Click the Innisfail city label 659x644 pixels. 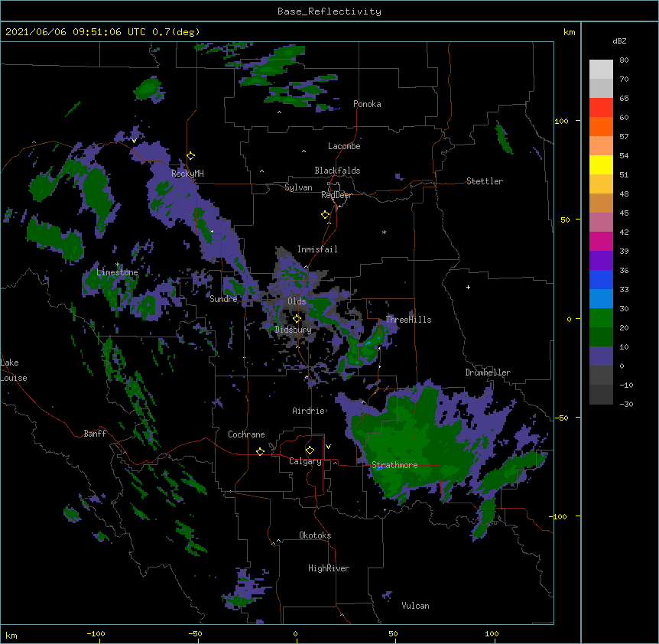tap(317, 249)
